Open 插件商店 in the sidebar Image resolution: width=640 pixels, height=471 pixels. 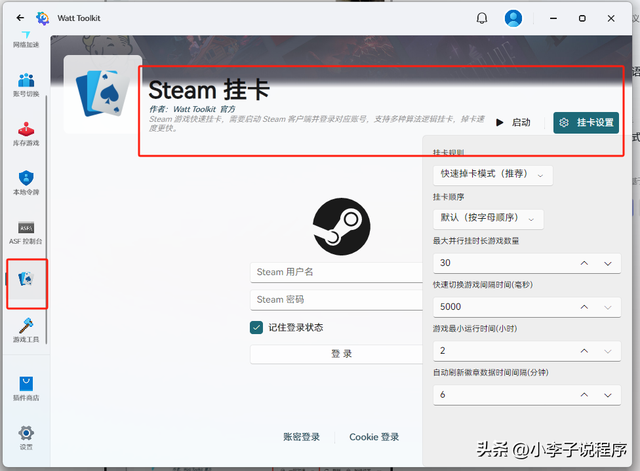[x=26, y=389]
